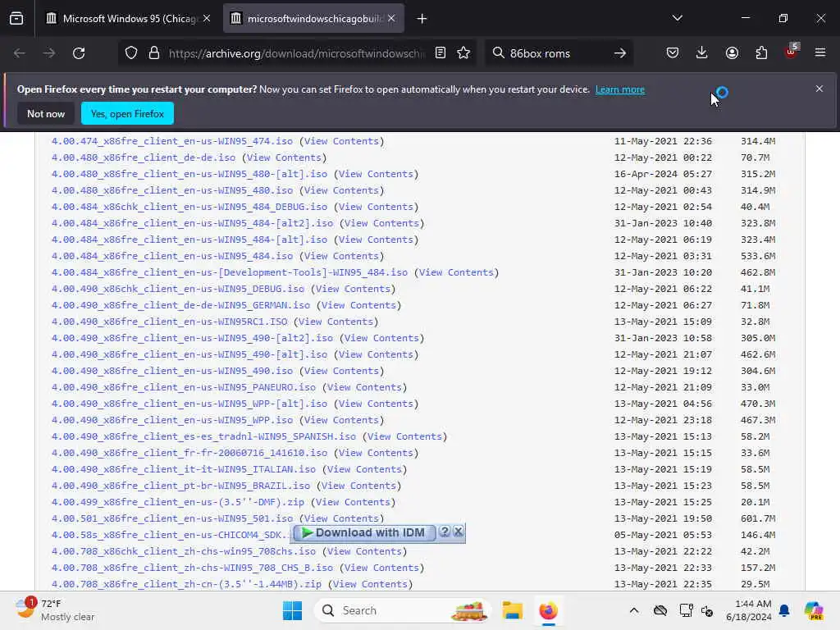The width and height of the screenshot is (840, 630).
Task: Download 4.00.708 win95_708chs.iso file
Action: [183, 551]
